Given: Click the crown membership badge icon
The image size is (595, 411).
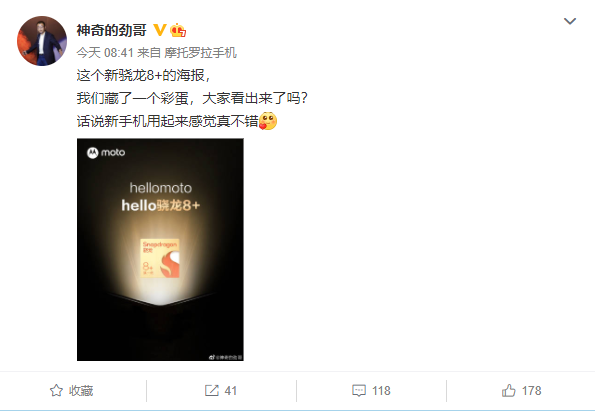Looking at the screenshot, I should pyautogui.click(x=178, y=30).
